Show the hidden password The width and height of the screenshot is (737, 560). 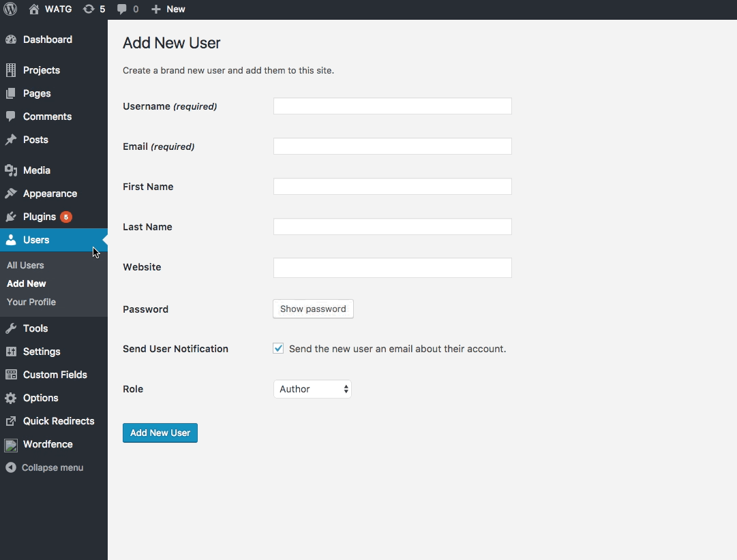[313, 309]
